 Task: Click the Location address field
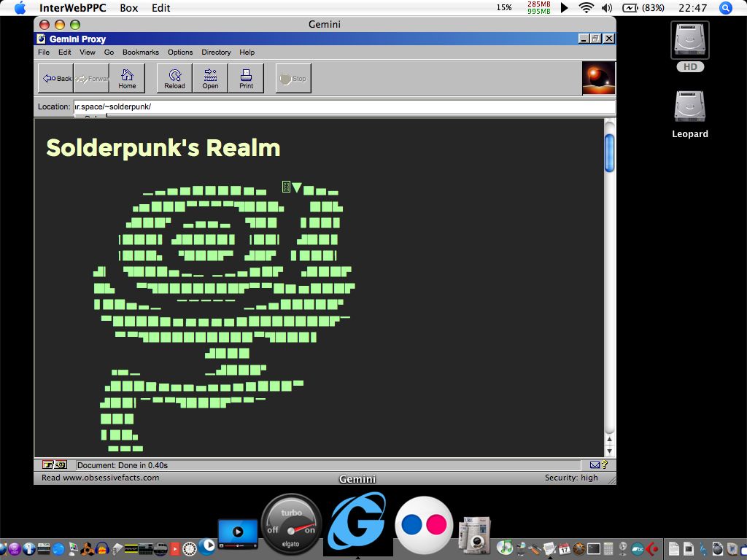click(344, 106)
